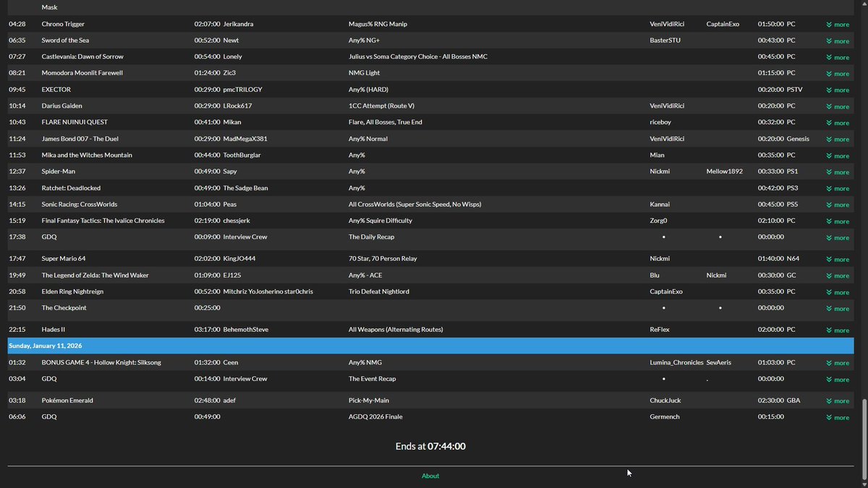Click commentator Mellow1892
Image resolution: width=868 pixels, height=488 pixels.
click(724, 171)
